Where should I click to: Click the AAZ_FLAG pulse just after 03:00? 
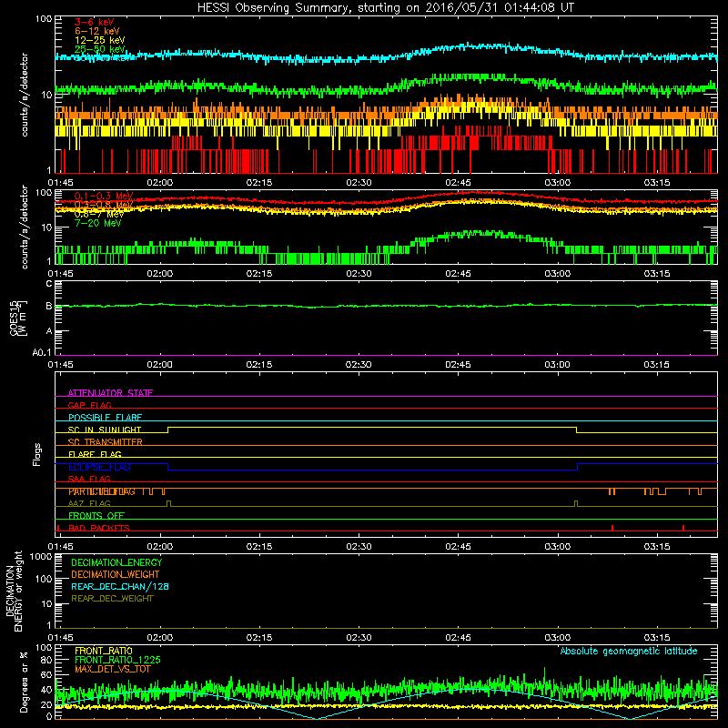[x=576, y=503]
